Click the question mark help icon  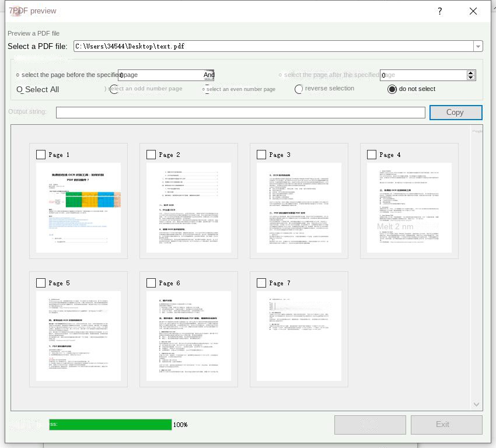pyautogui.click(x=439, y=11)
